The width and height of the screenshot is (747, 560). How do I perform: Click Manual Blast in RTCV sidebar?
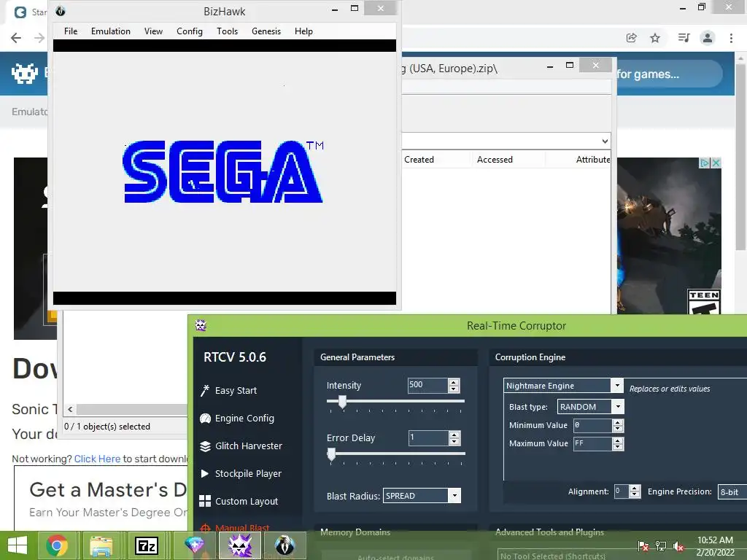point(236,528)
